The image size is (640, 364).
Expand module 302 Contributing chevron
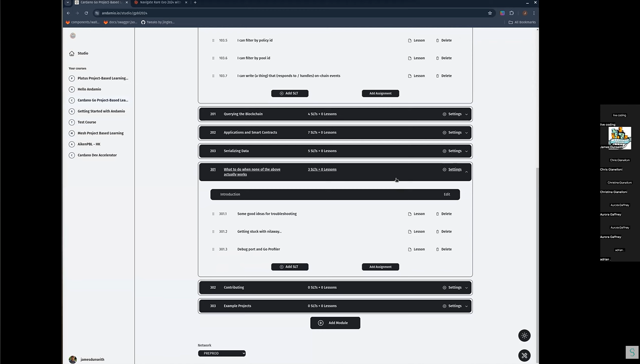(x=466, y=288)
